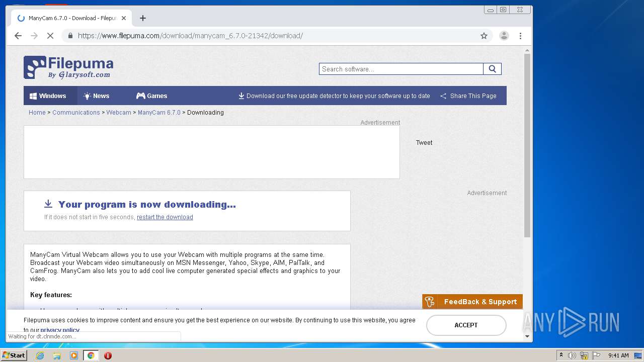Click the volume speaker tray icon
The height and width of the screenshot is (362, 644).
click(x=572, y=355)
